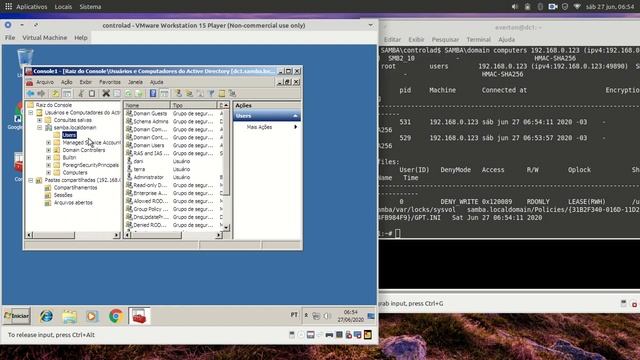
Task: Select the Administrator user in the list
Action: 149,177
